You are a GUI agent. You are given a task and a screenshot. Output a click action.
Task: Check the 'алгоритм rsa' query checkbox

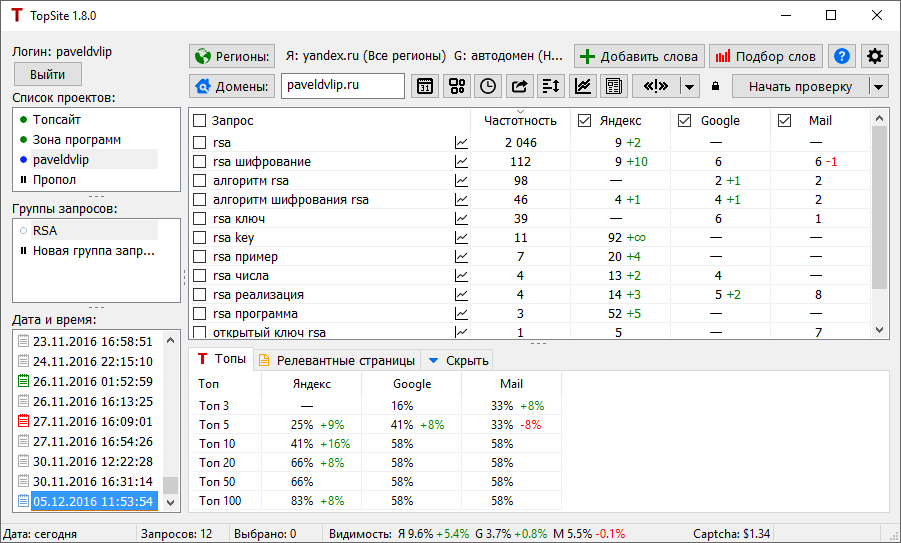tap(199, 180)
